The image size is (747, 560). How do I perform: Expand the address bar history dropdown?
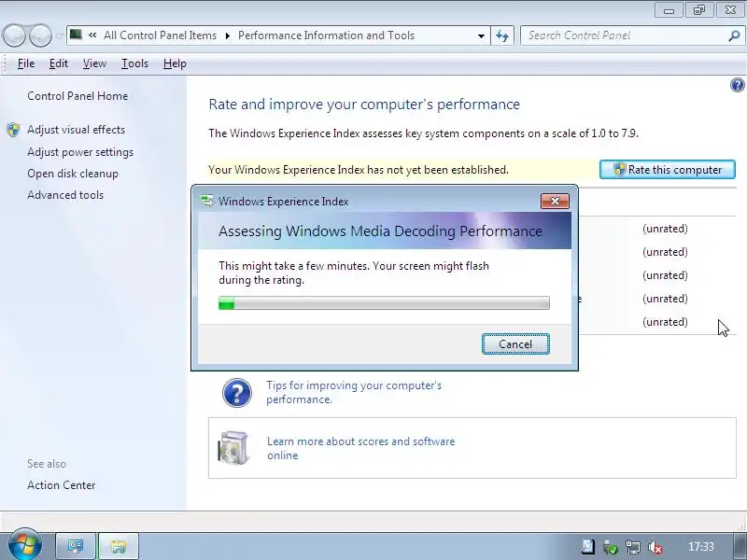click(x=481, y=35)
